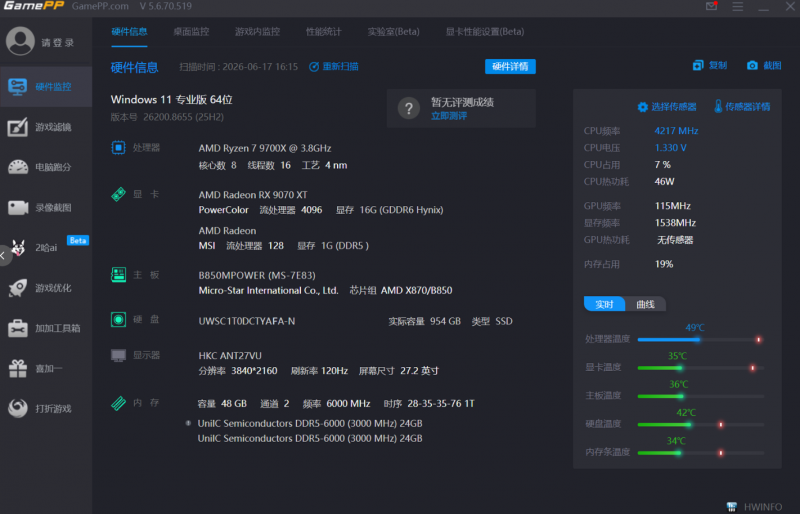Click the 内存条温度 slider bar

click(701, 453)
